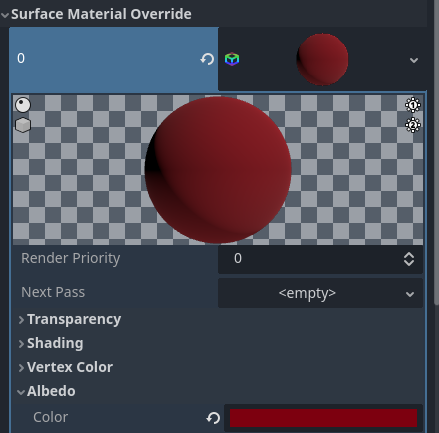Adjust the Render Priority stepper arrows
Screen dimensions: 439x433
(x=409, y=259)
